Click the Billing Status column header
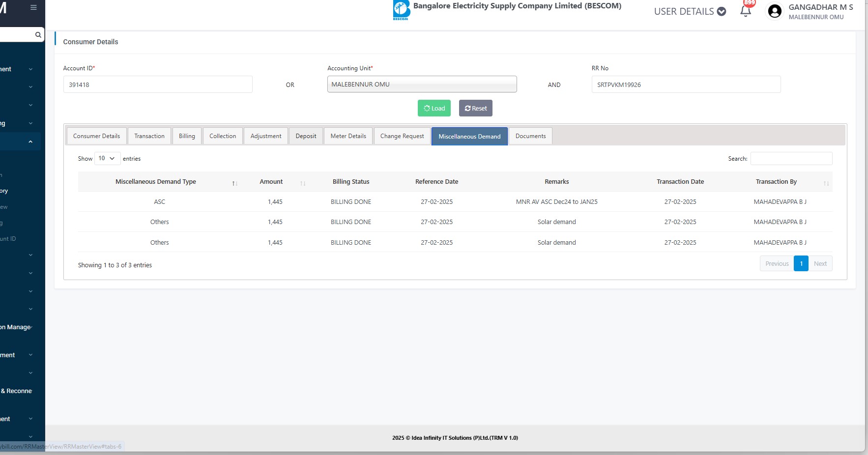 point(351,182)
